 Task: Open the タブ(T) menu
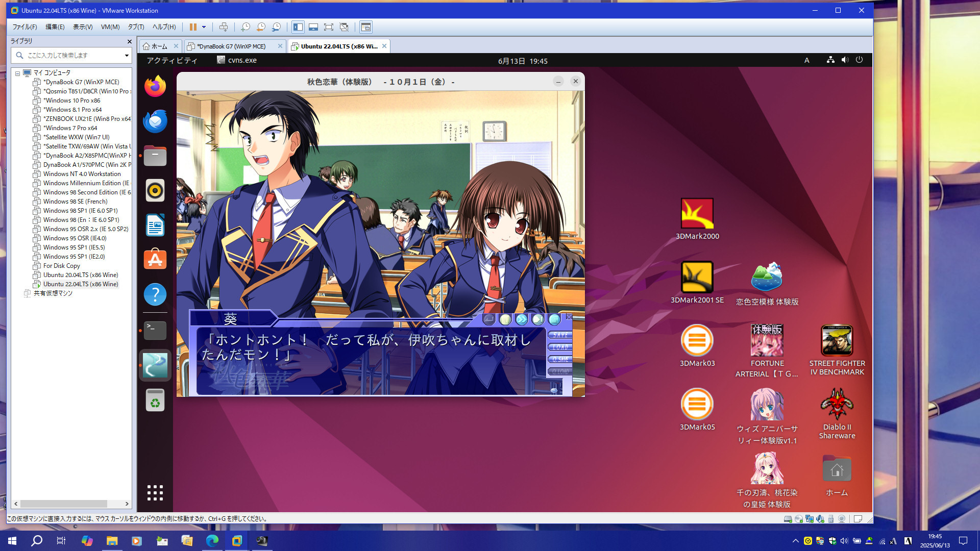click(x=136, y=27)
